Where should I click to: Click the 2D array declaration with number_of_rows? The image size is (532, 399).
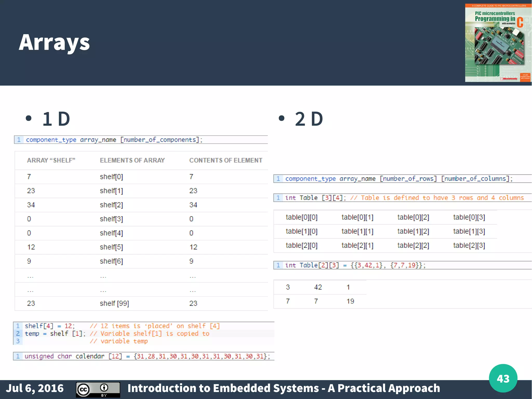click(402, 179)
